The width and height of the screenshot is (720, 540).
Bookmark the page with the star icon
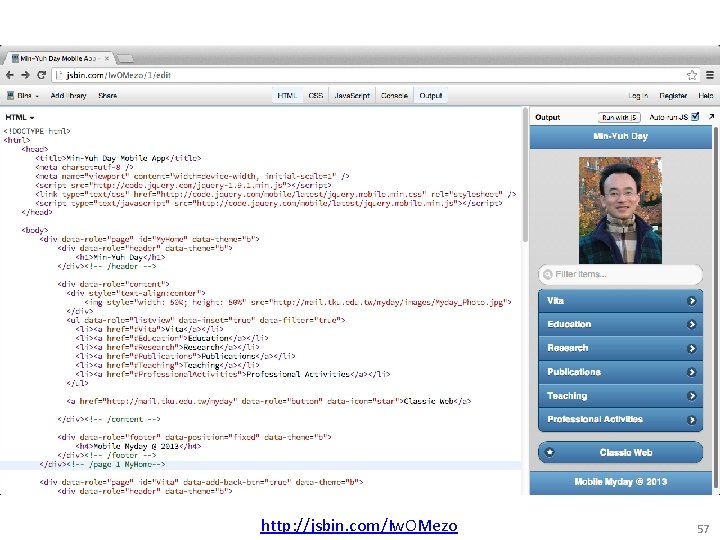point(692,75)
